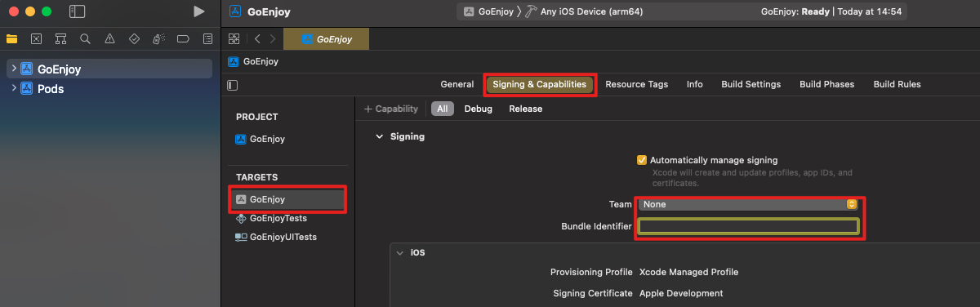Expand the Pods project group

14,89
